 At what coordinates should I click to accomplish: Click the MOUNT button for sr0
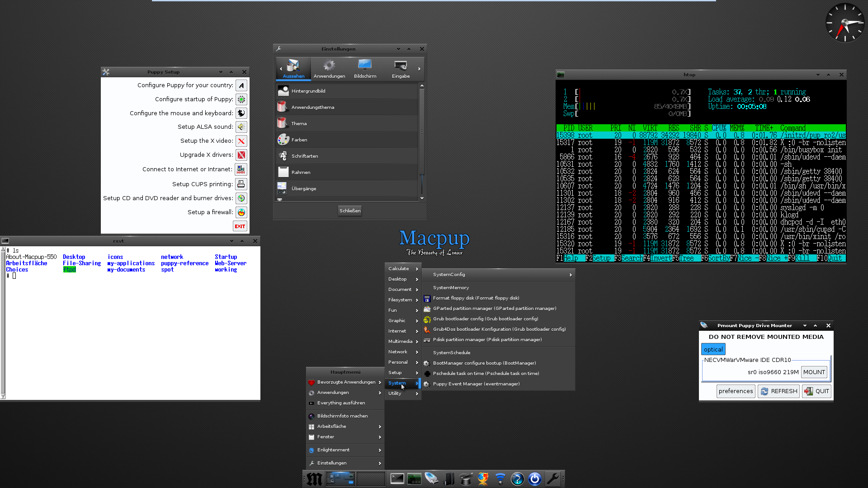pyautogui.click(x=814, y=372)
